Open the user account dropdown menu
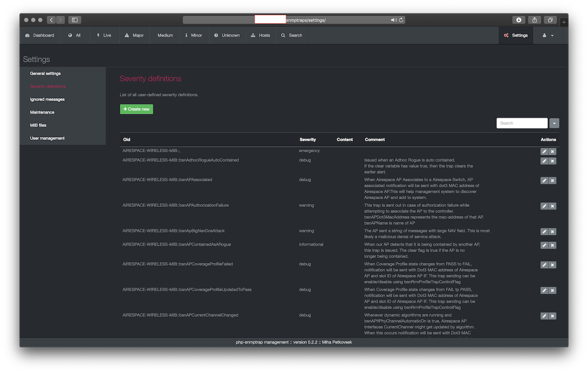This screenshot has width=588, height=373. [548, 35]
